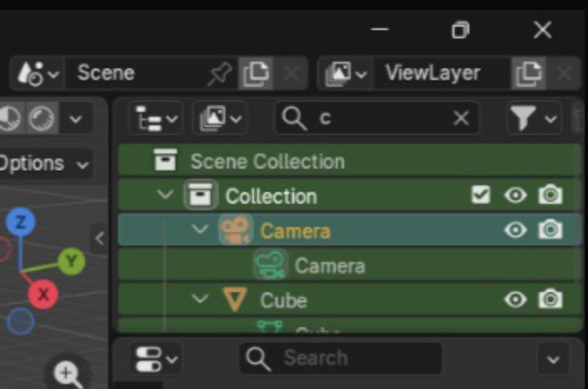The height and width of the screenshot is (389, 588).
Task: Collapse the Camera object row
Action: [x=200, y=229]
